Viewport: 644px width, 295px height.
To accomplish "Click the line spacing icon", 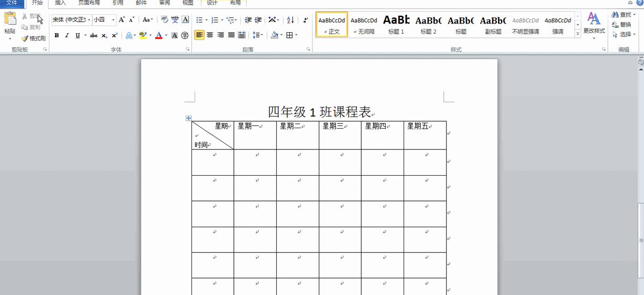I will pyautogui.click(x=255, y=35).
